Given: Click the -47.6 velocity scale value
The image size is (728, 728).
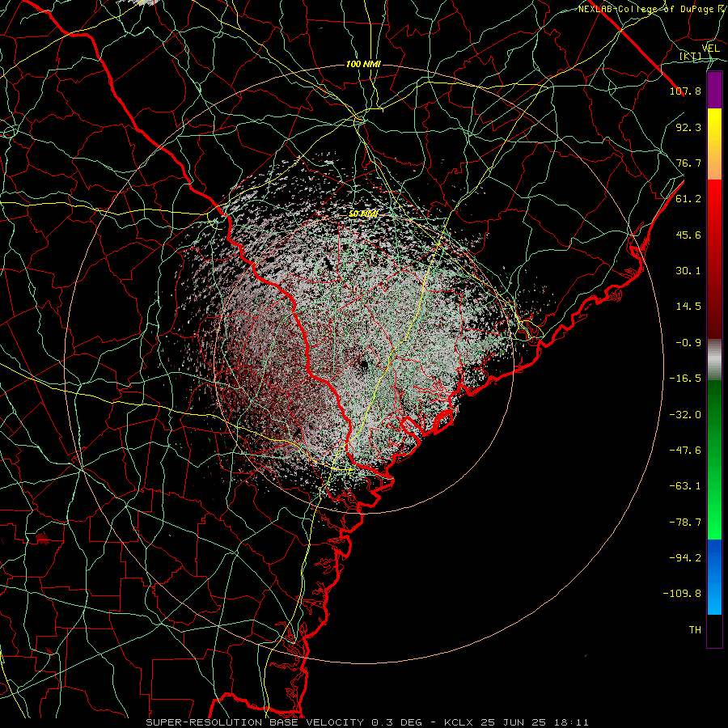Looking at the screenshot, I should (x=685, y=451).
